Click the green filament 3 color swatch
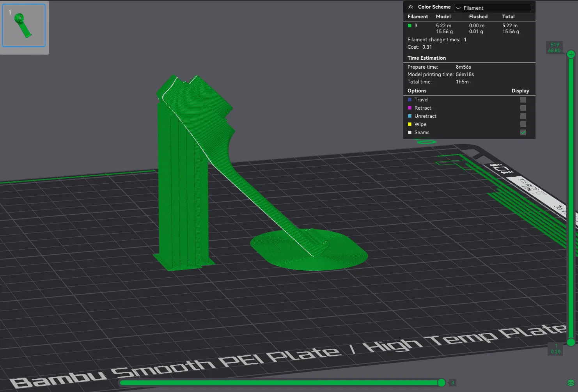578x392 pixels. pos(410,26)
